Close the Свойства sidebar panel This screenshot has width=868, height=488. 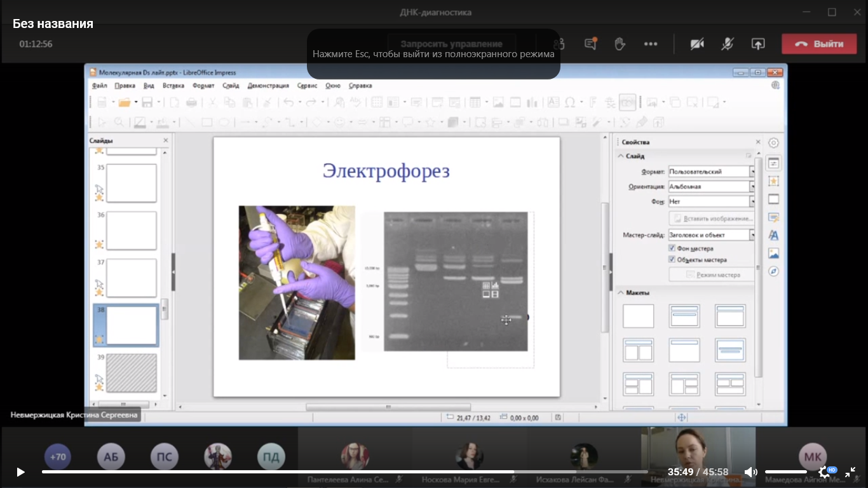coord(758,142)
